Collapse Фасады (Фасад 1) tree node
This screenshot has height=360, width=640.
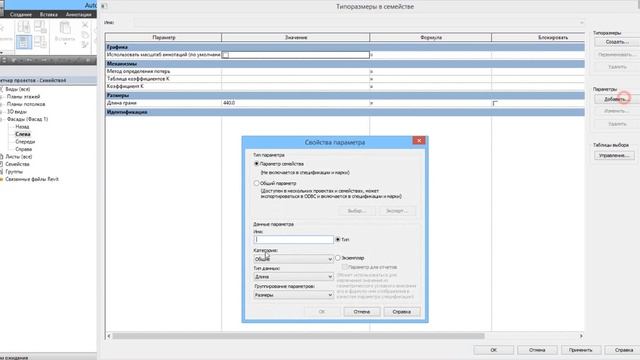(1, 119)
